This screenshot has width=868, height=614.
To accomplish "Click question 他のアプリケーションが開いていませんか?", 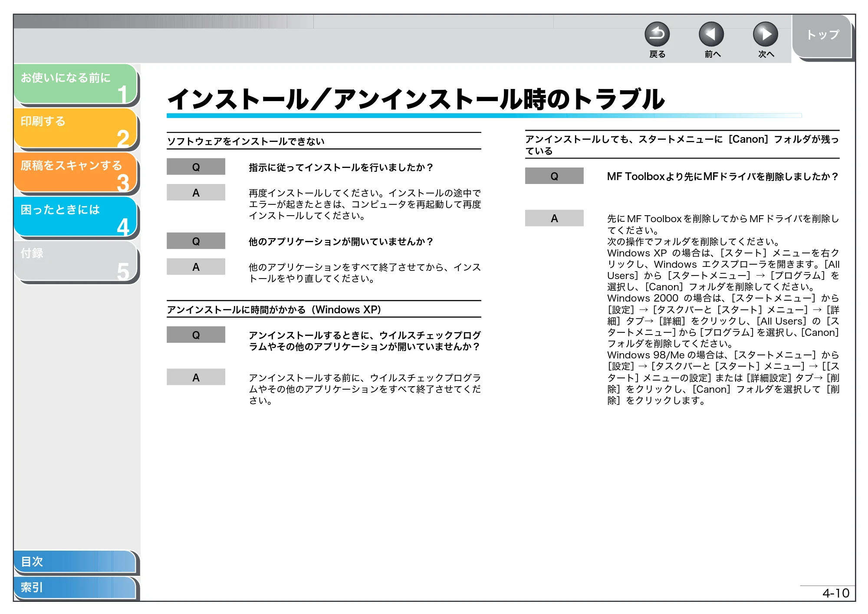I will coord(341,242).
